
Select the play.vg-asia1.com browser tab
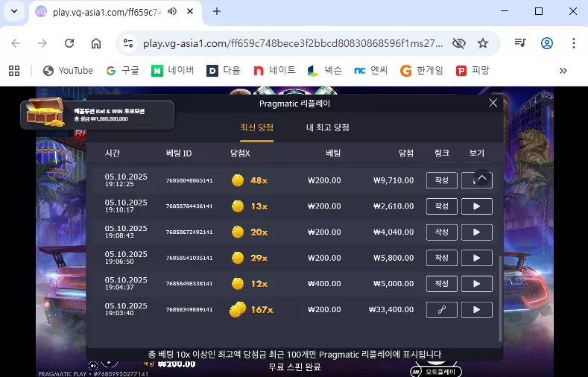pyautogui.click(x=114, y=13)
